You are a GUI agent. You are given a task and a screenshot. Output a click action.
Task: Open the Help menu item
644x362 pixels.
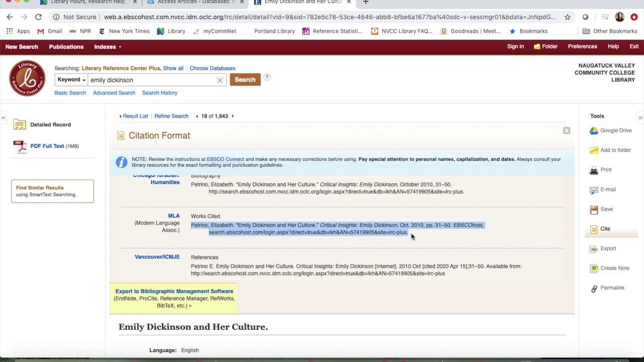[x=613, y=46]
